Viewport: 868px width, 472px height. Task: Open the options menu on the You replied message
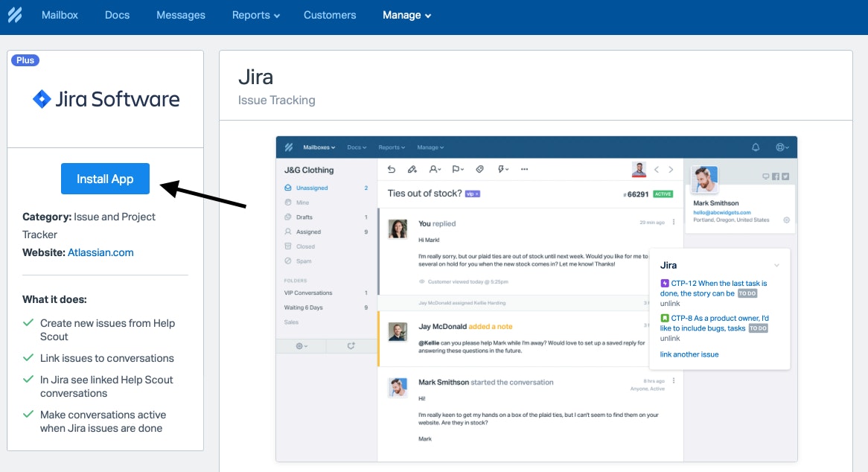pyautogui.click(x=674, y=223)
